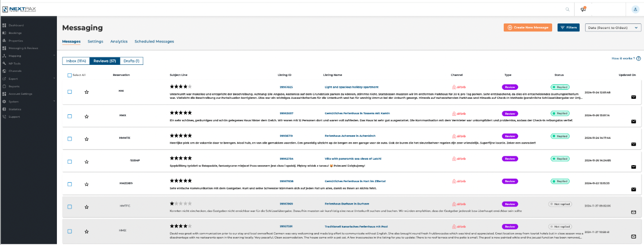Open Statistics in the sidebar

pos(15,109)
